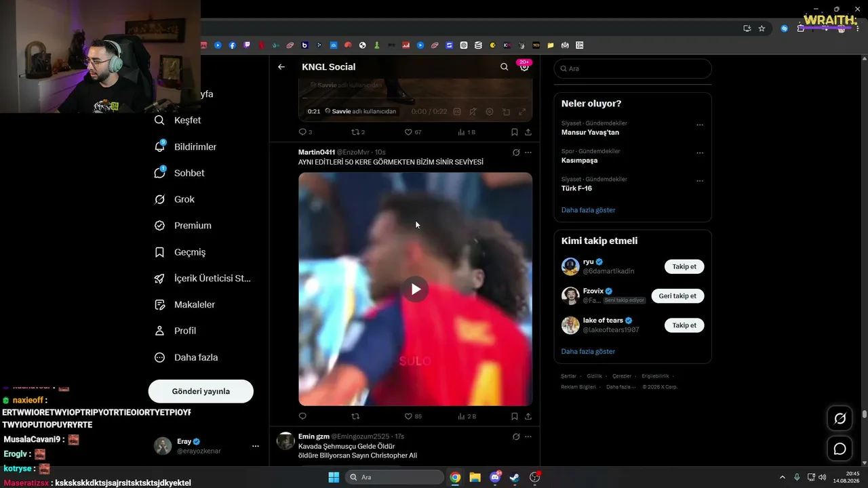
Task: Share the Martin0411 post
Action: click(528, 416)
